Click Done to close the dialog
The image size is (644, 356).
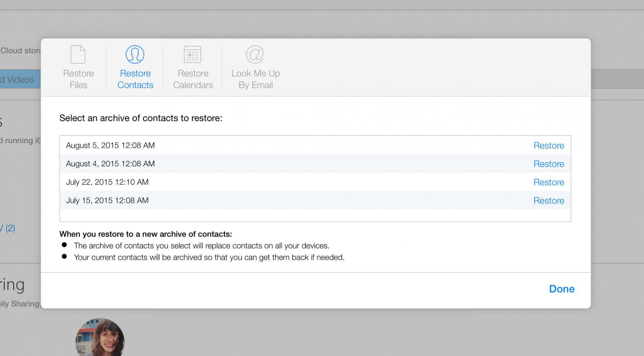(x=562, y=289)
